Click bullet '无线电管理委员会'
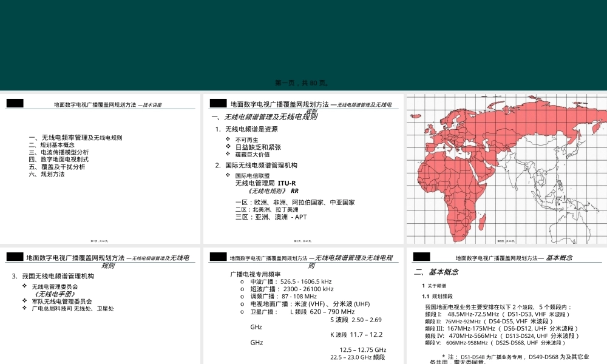Screen dimensions: 607x364 55,286
